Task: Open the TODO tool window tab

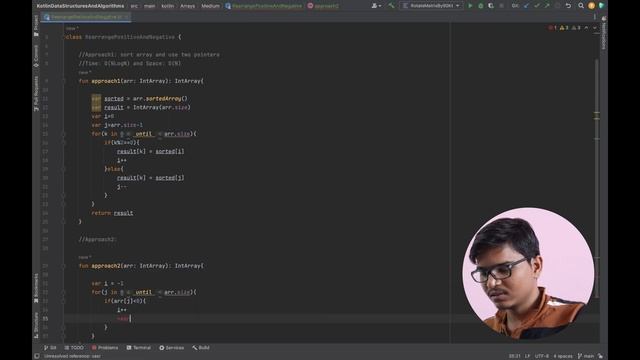Action: click(74, 348)
